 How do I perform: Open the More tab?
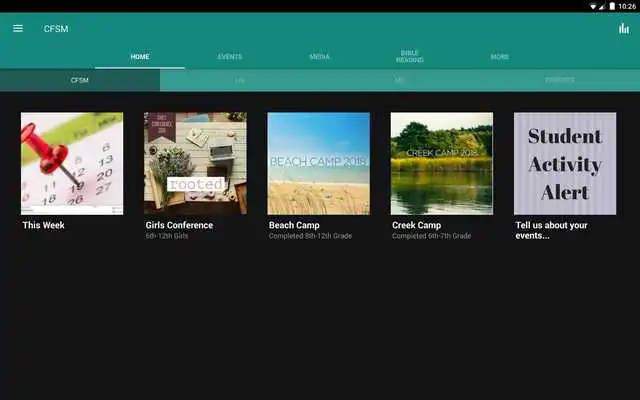(x=499, y=57)
